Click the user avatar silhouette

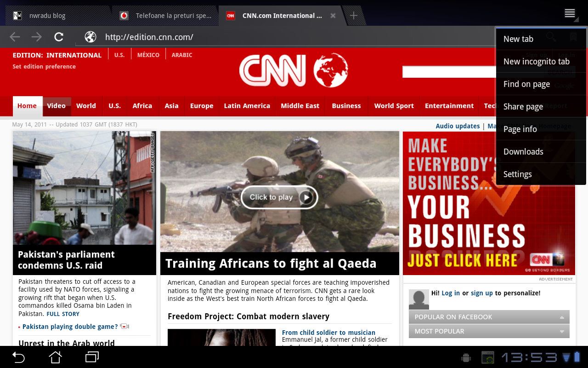click(x=419, y=299)
